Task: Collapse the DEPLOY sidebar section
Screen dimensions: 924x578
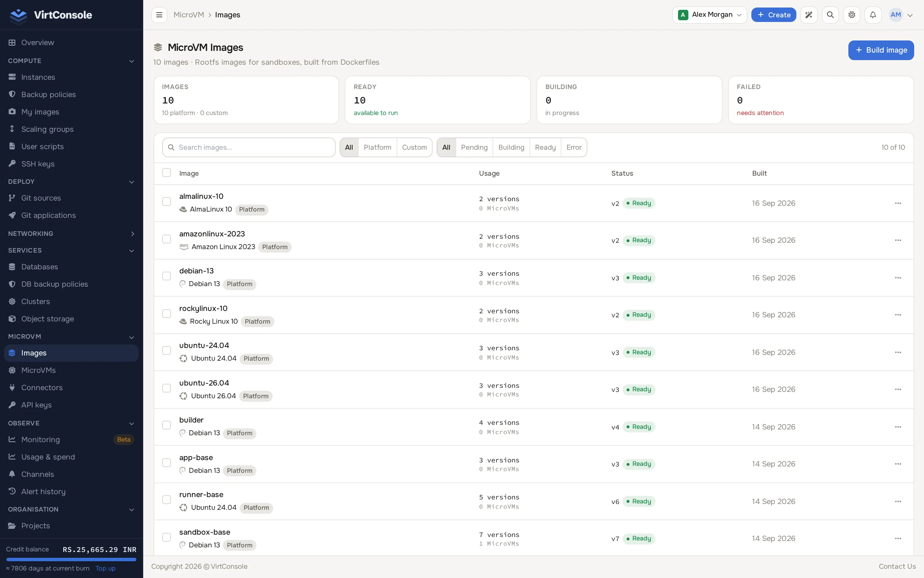Action: pyautogui.click(x=71, y=181)
